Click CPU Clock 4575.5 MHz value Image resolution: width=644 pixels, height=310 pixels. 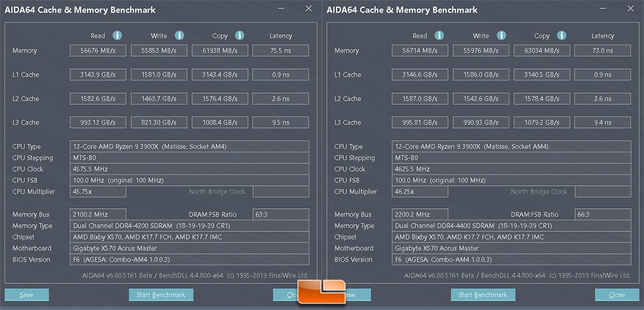tap(189, 169)
